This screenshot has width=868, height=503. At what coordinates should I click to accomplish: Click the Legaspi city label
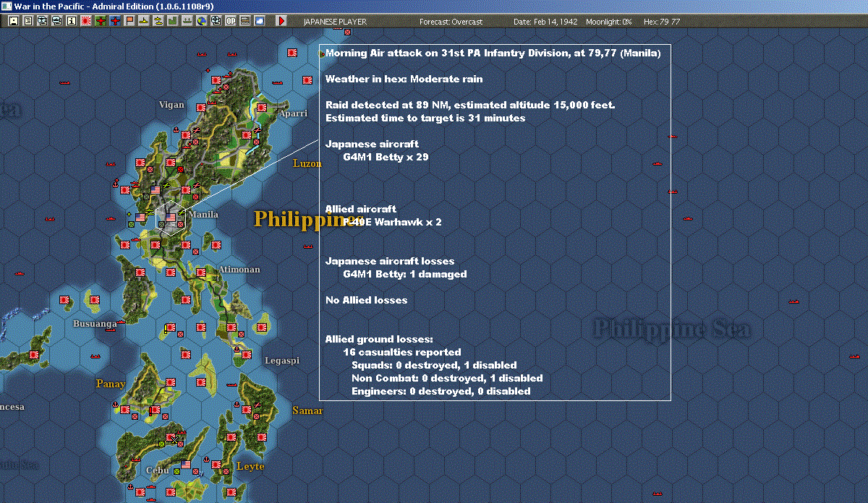[x=282, y=360]
